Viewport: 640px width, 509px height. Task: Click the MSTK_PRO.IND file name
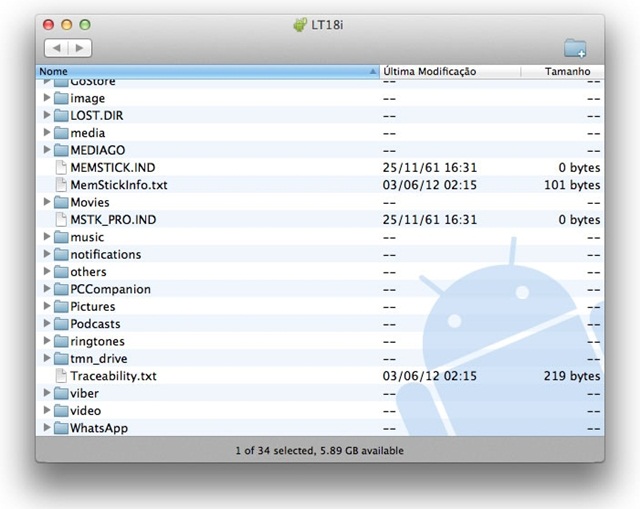click(113, 220)
